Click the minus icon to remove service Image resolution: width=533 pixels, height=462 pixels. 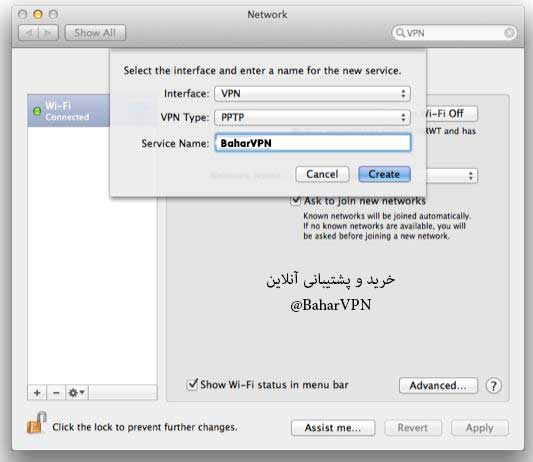click(56, 393)
